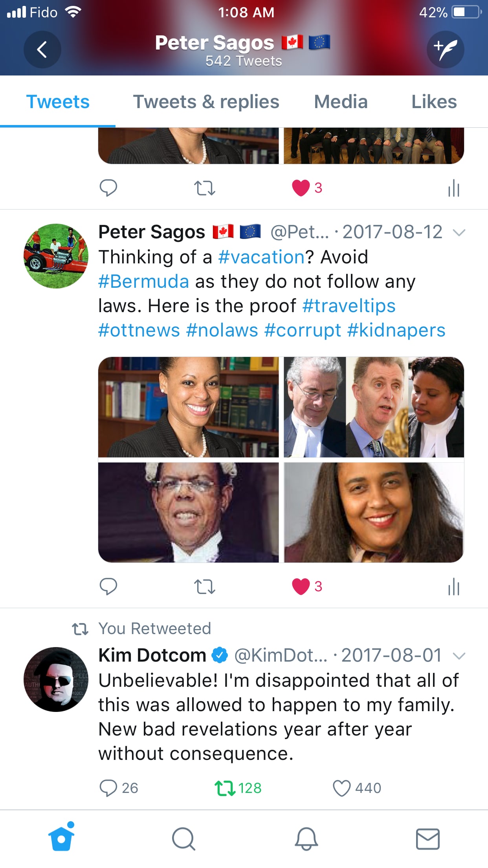Screen dimensions: 488x868
Task: Reply to the Bermuda vacation tweet
Action: click(x=108, y=586)
